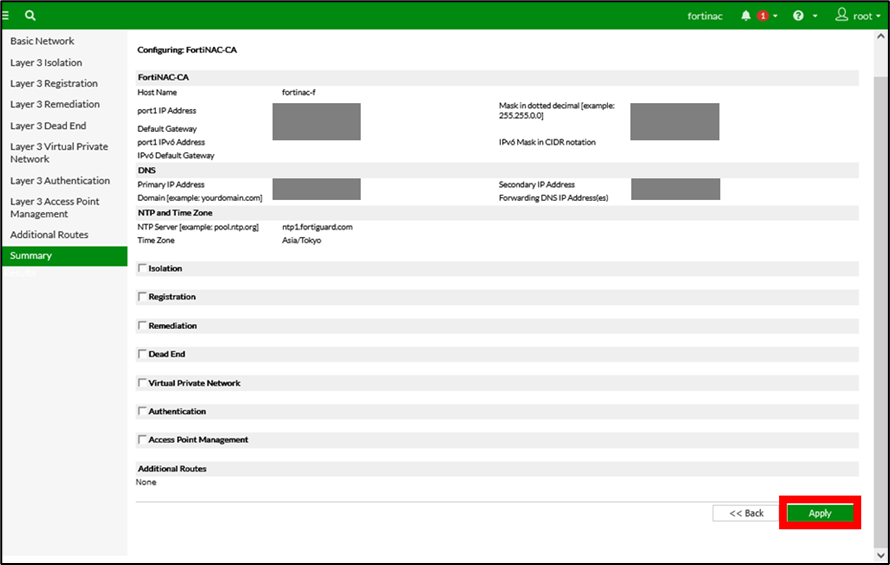Open the hamburger menu icon

point(5,16)
